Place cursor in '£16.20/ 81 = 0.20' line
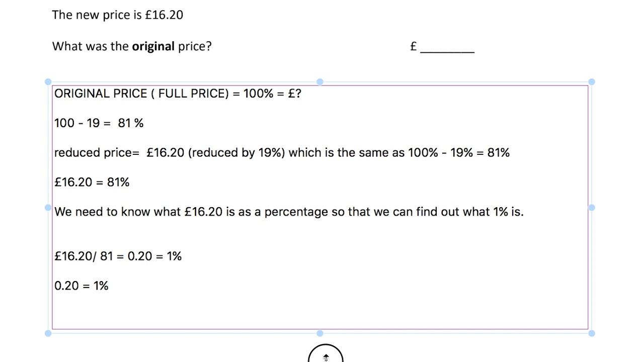 [118, 256]
